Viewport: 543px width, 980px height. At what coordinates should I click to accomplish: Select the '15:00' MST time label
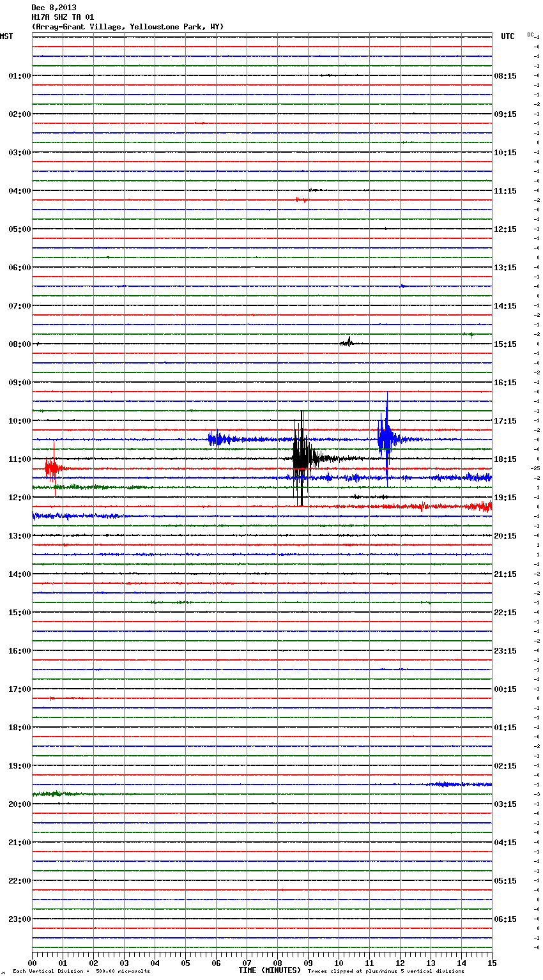(x=20, y=613)
